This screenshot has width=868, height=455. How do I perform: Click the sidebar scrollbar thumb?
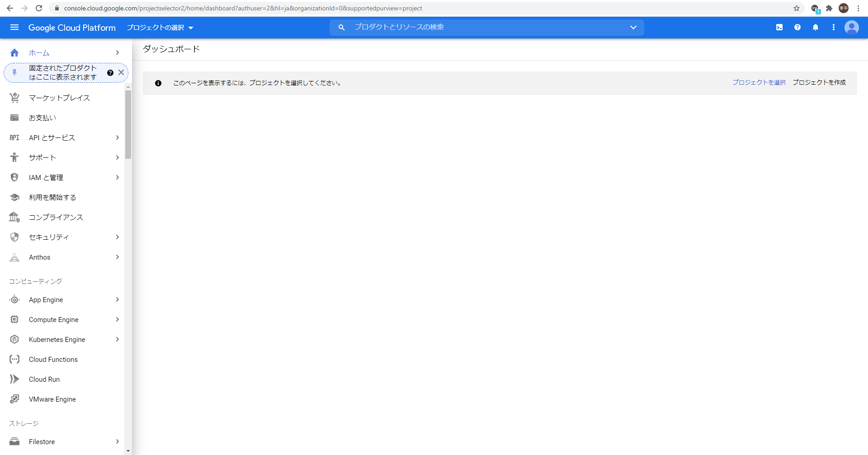pyautogui.click(x=128, y=124)
